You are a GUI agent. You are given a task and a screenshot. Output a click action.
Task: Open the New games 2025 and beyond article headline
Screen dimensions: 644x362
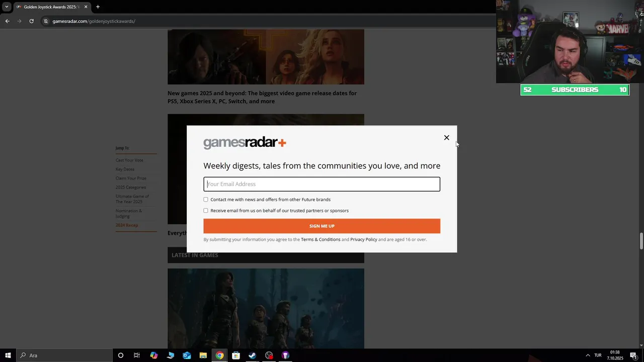click(262, 97)
